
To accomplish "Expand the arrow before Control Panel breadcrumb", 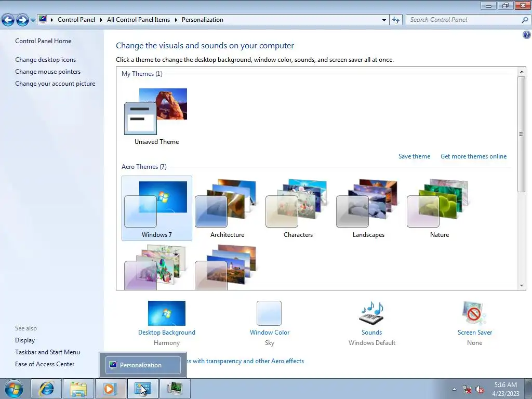I will click(52, 20).
